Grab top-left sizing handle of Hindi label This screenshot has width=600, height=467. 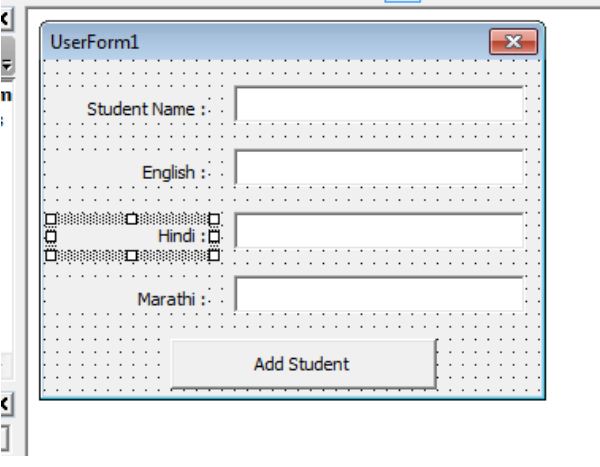pos(49,218)
